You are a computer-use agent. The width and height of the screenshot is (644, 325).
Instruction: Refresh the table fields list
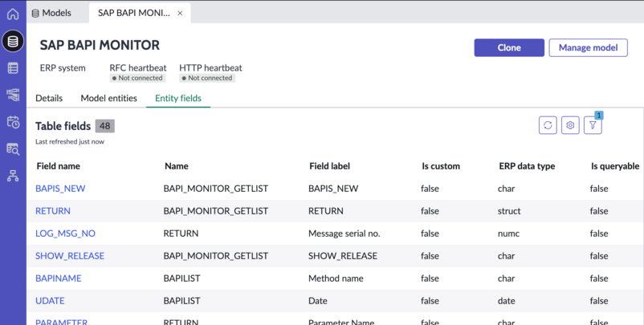pos(548,125)
